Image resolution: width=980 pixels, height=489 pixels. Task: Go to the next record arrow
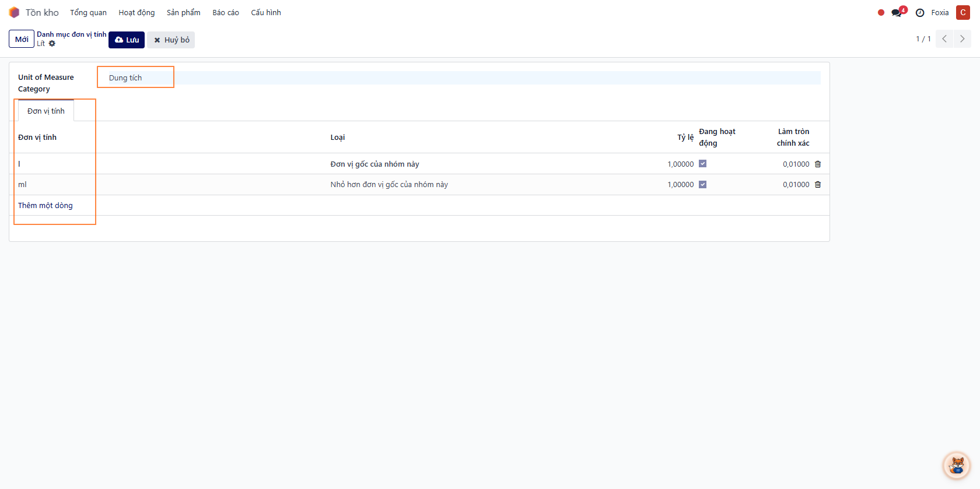[962, 39]
